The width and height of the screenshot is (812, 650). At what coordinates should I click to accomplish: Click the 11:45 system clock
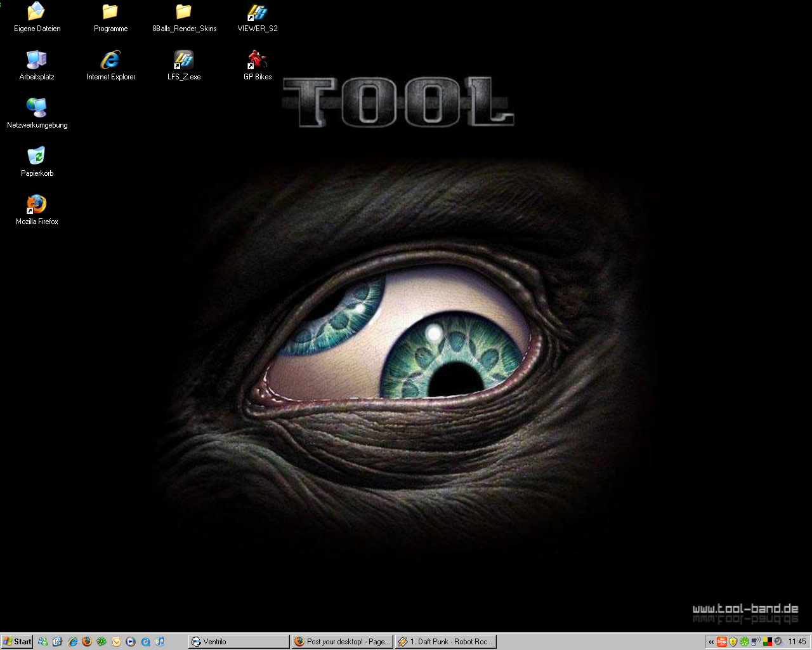click(797, 642)
